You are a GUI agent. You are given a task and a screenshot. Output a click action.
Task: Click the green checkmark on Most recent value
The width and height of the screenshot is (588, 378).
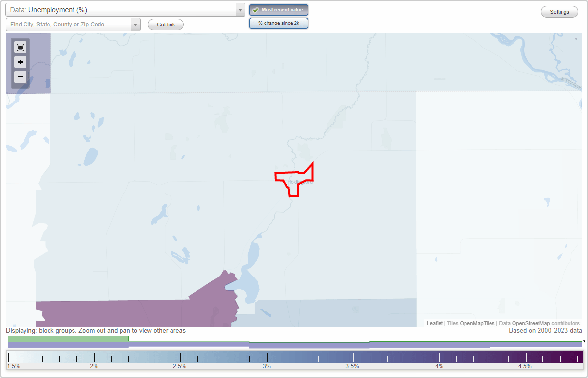click(x=254, y=10)
